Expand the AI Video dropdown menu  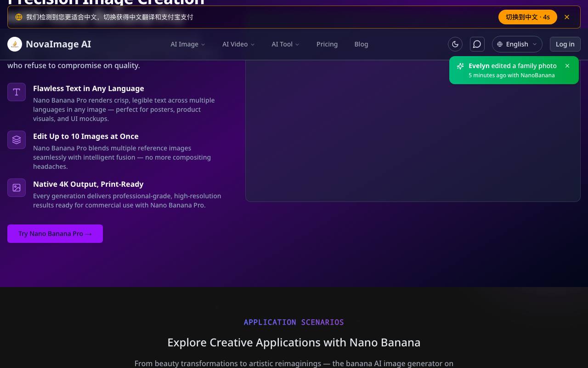238,44
